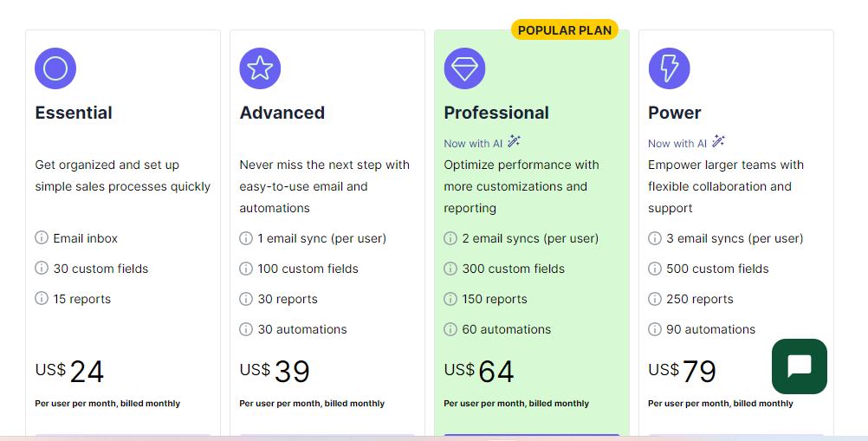Image resolution: width=868 pixels, height=441 pixels.
Task: Click the Power plan lightning icon
Action: pyautogui.click(x=669, y=68)
